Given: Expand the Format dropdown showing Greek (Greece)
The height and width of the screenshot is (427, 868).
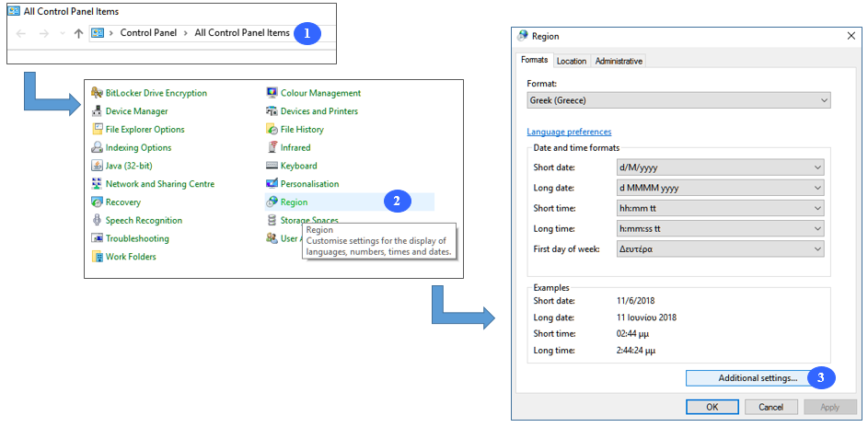Looking at the screenshot, I should tap(678, 100).
